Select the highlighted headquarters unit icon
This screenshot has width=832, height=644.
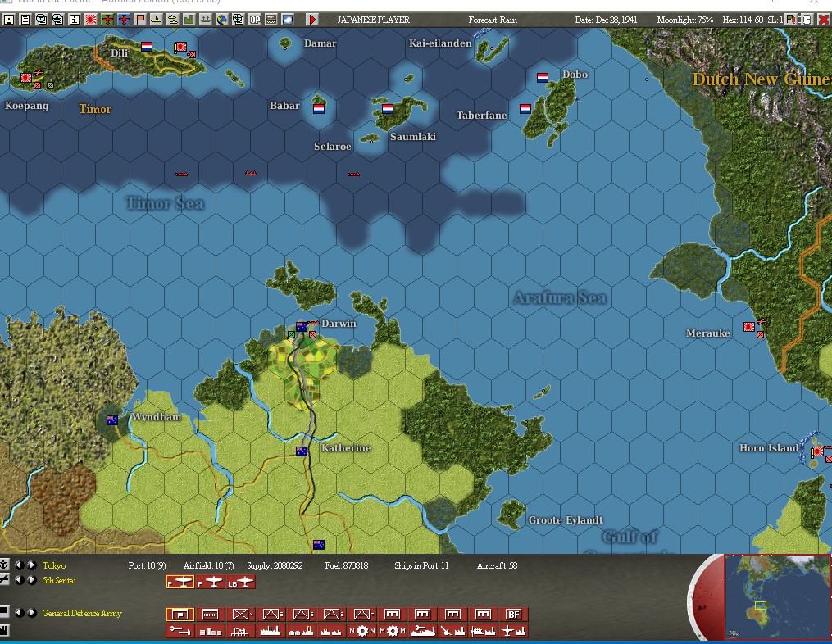[180, 614]
